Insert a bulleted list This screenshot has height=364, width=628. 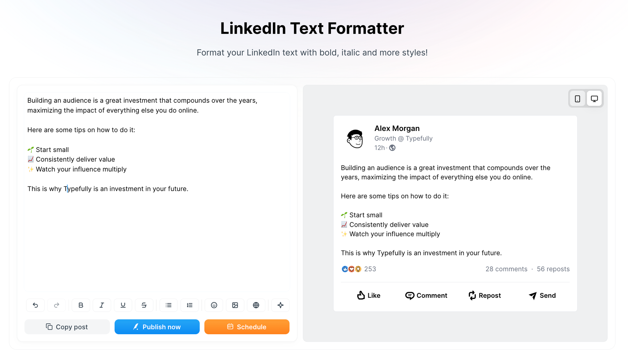coord(168,305)
